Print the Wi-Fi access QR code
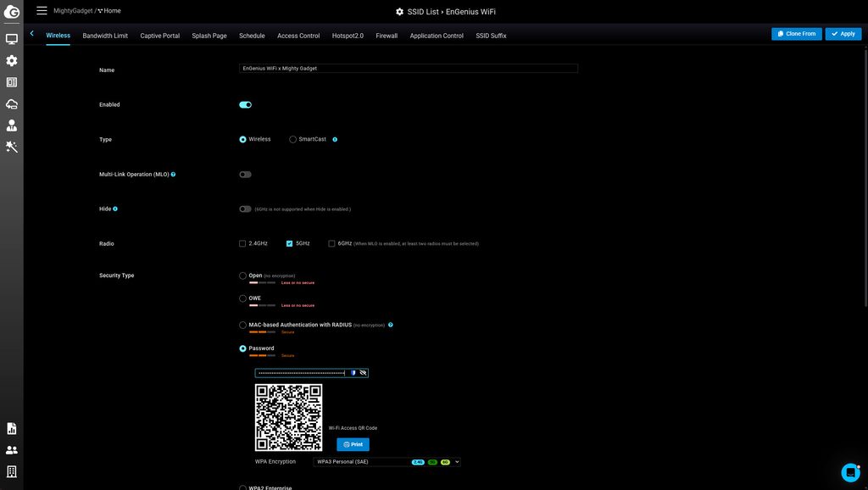The height and width of the screenshot is (490, 868). (353, 444)
